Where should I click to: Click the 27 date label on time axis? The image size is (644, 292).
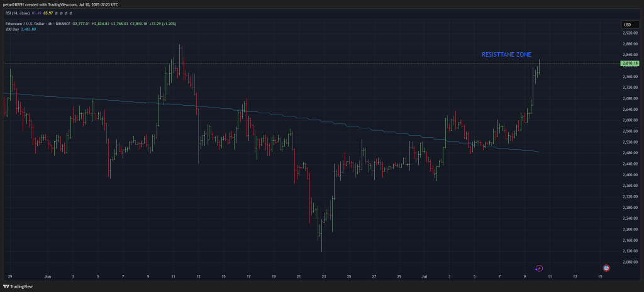pos(374,276)
